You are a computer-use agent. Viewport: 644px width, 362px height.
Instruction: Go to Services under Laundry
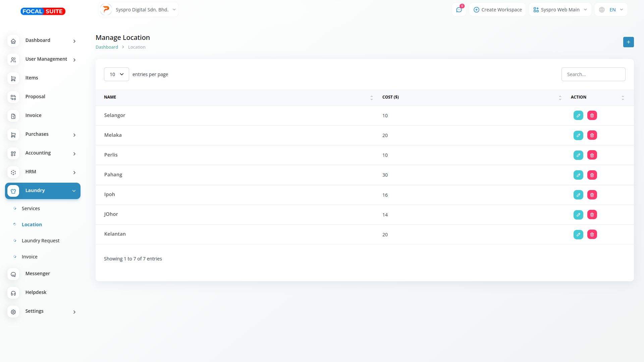tap(31, 208)
